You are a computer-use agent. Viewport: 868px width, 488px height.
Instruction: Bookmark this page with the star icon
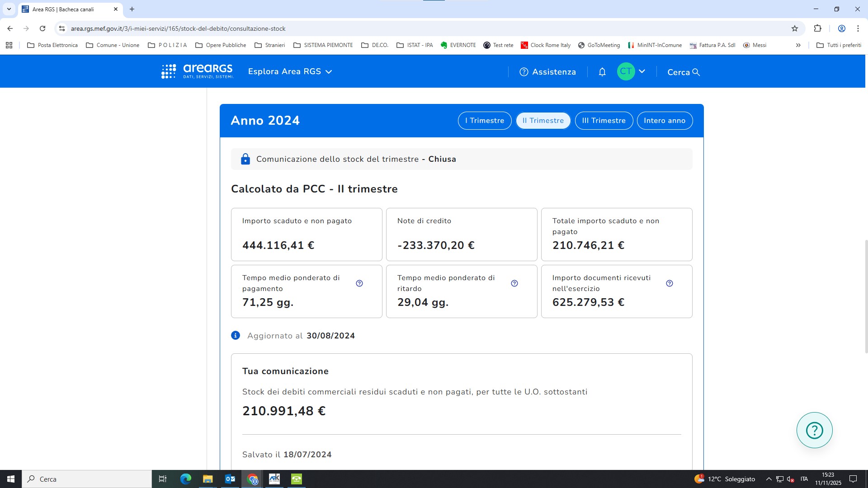point(795,28)
